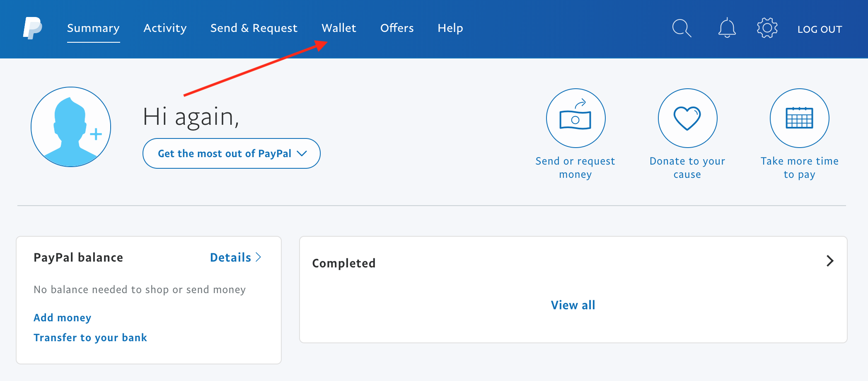Click Send or request money label
Viewport: 868px width, 381px height.
point(575,167)
